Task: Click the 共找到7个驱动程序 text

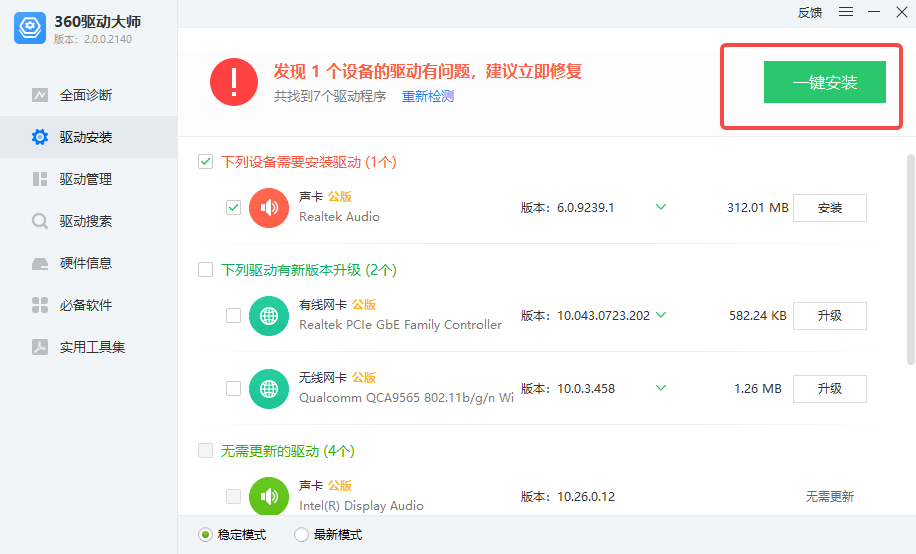Action: pyautogui.click(x=330, y=96)
